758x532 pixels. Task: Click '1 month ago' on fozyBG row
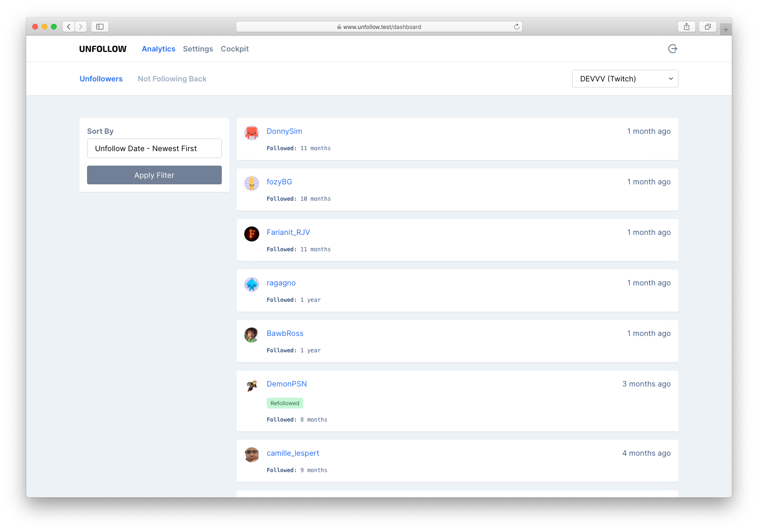649,182
